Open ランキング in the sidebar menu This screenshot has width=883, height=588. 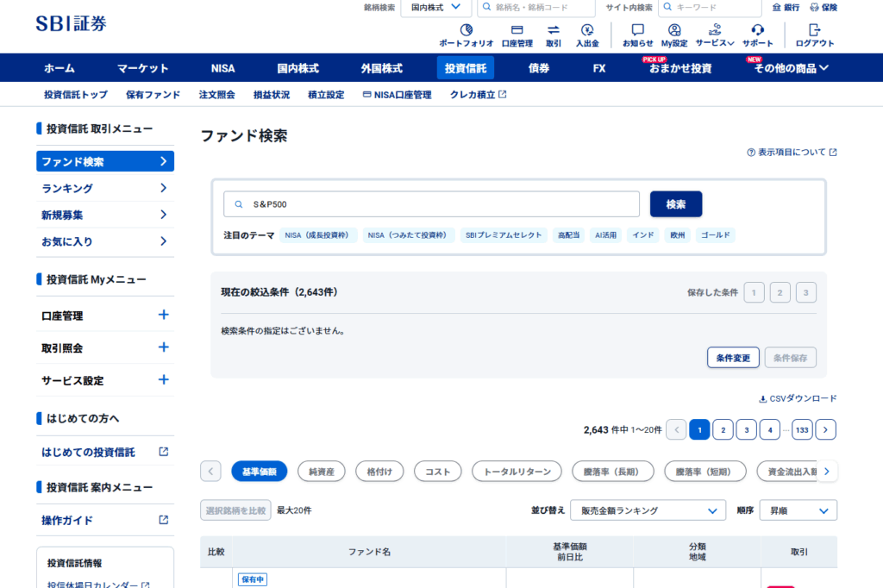(x=104, y=188)
